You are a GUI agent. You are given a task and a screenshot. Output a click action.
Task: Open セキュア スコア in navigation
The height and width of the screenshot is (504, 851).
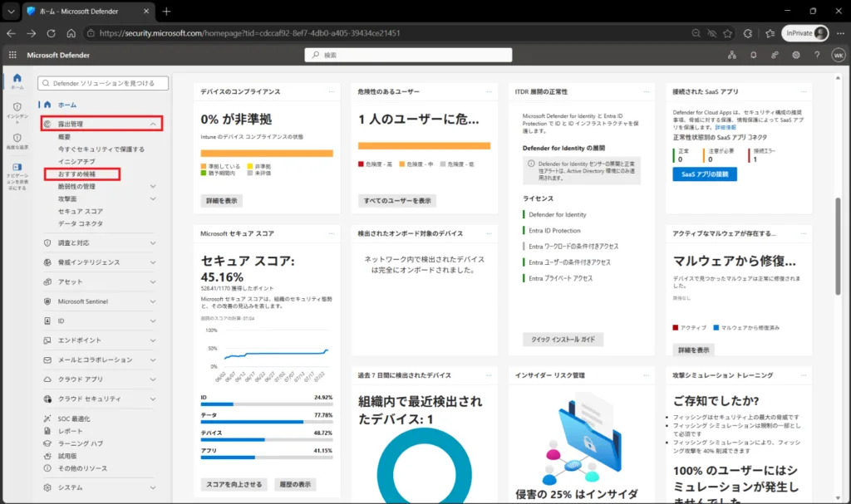pos(81,211)
